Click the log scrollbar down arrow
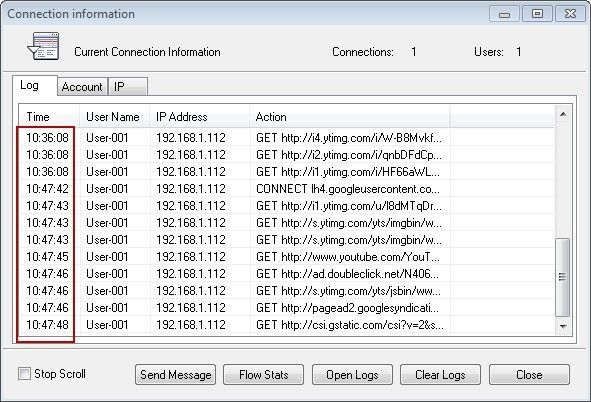Viewport: 591px width, 402px height. click(563, 326)
